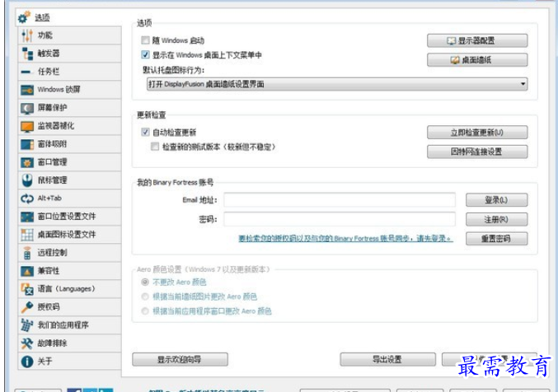Click the sliders icon for 功能
Screen dimensions: 558x392
click(27, 35)
